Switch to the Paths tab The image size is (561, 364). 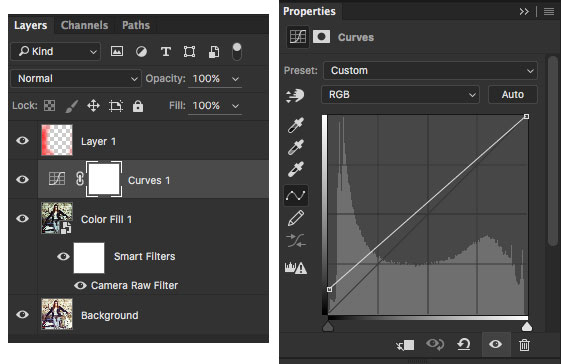click(136, 25)
